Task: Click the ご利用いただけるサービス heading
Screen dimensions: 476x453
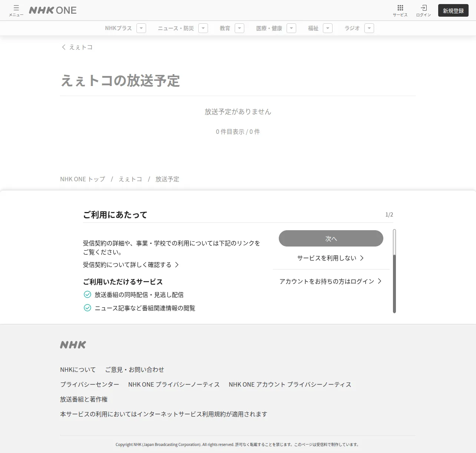Action: pos(123,282)
